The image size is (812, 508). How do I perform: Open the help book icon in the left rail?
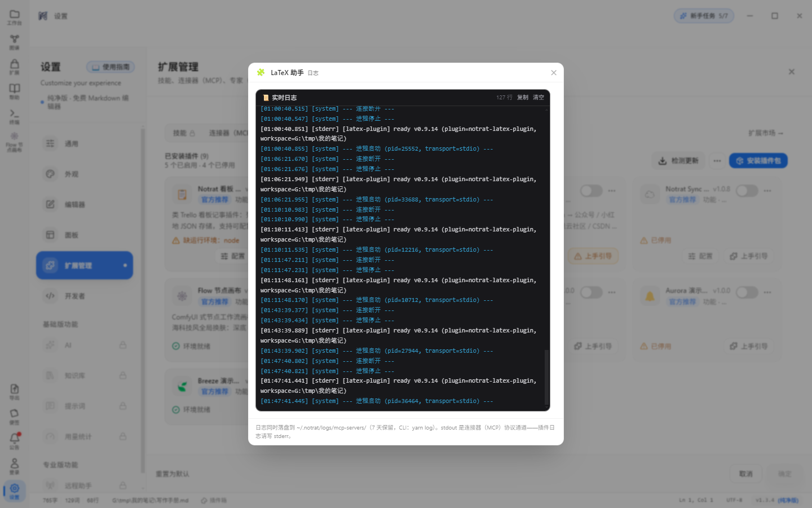coord(15,91)
